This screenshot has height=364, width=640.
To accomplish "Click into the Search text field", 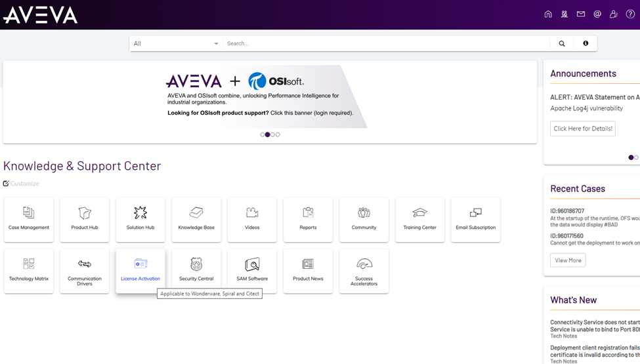I will click(386, 44).
